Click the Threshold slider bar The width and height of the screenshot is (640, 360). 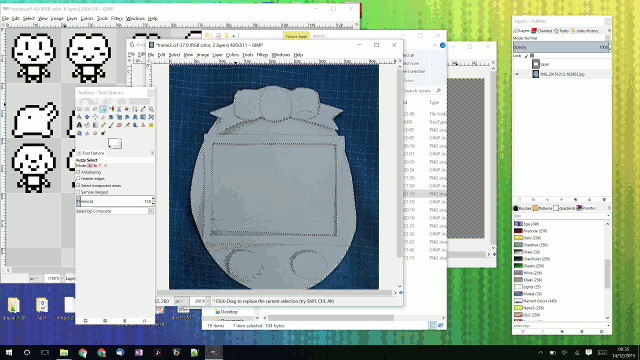(x=114, y=201)
